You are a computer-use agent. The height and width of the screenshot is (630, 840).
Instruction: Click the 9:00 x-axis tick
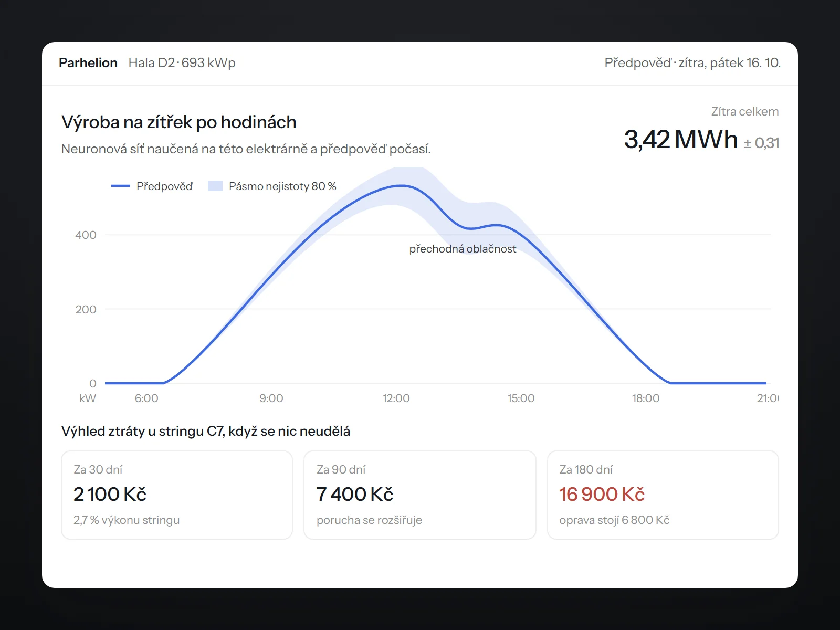[x=271, y=398]
